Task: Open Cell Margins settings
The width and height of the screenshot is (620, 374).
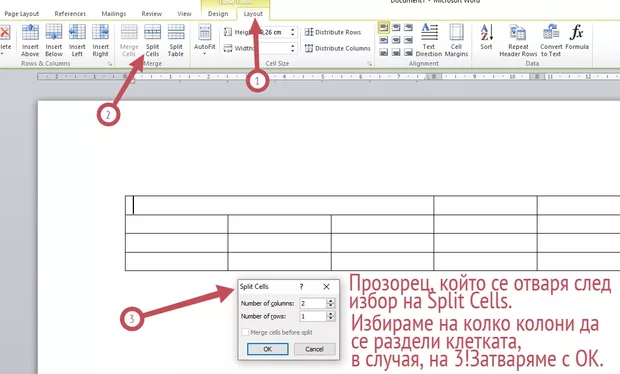Action: pyautogui.click(x=456, y=40)
